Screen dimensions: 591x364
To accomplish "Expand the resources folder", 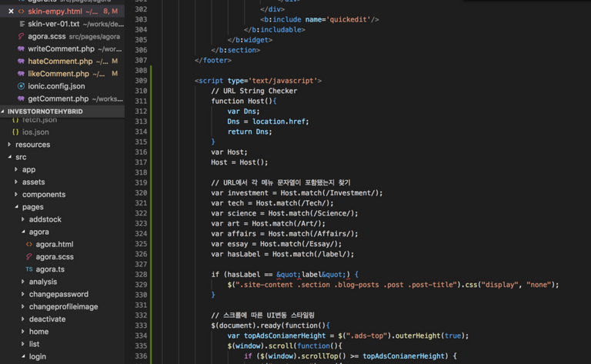I will 9,145.
